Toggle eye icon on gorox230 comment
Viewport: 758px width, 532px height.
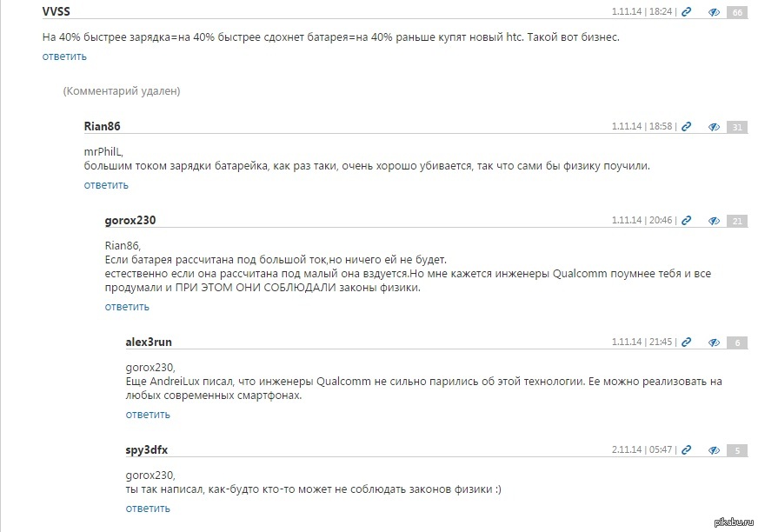[x=714, y=221]
